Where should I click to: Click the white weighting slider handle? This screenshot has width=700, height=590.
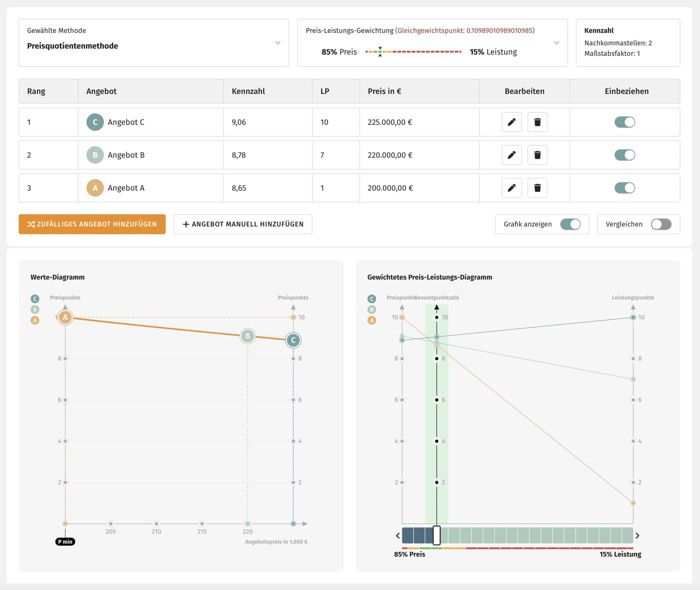[436, 535]
